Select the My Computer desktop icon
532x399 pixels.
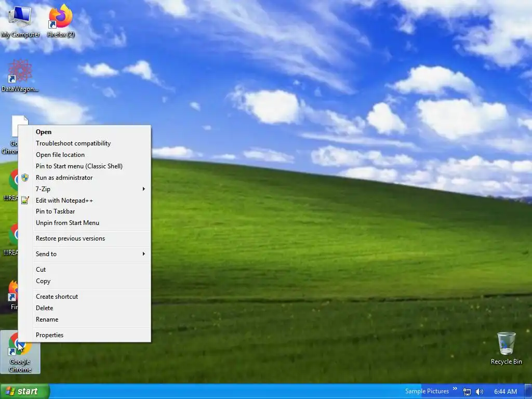tap(20, 21)
